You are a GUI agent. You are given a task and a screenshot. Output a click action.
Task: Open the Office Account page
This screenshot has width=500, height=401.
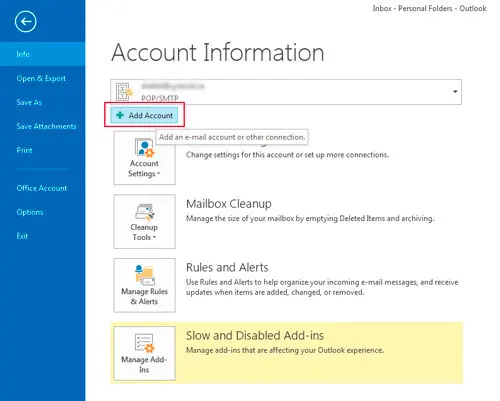pyautogui.click(x=42, y=188)
